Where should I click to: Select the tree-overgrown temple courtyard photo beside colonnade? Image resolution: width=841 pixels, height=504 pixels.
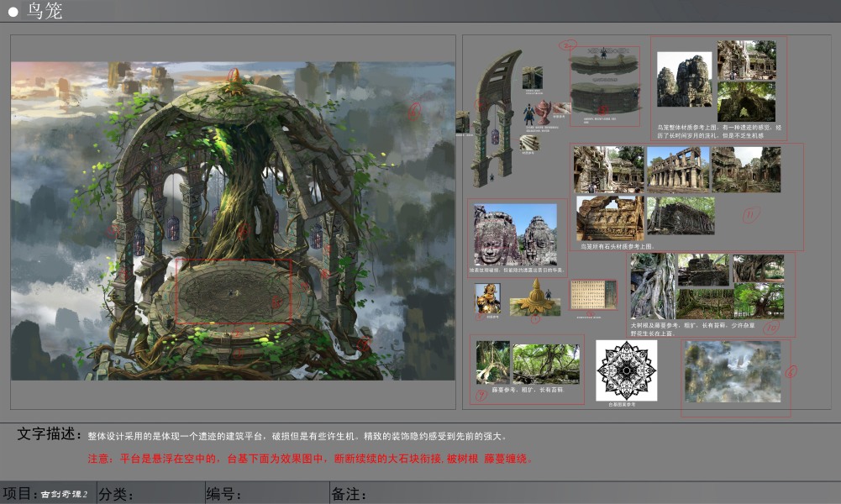[609, 170]
